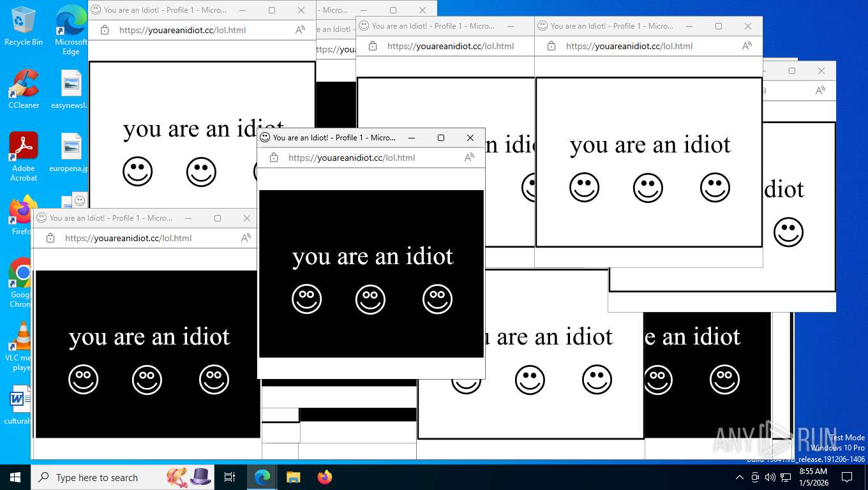The height and width of the screenshot is (490, 868).
Task: Click address URL in fully visible white-page window
Action: click(x=629, y=46)
